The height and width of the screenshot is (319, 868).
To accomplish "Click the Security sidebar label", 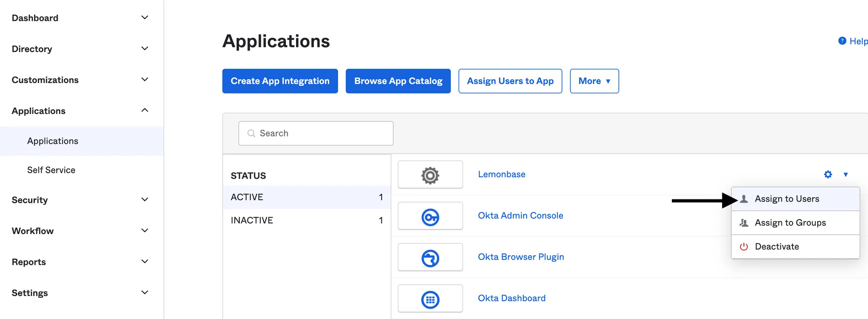I will click(30, 200).
